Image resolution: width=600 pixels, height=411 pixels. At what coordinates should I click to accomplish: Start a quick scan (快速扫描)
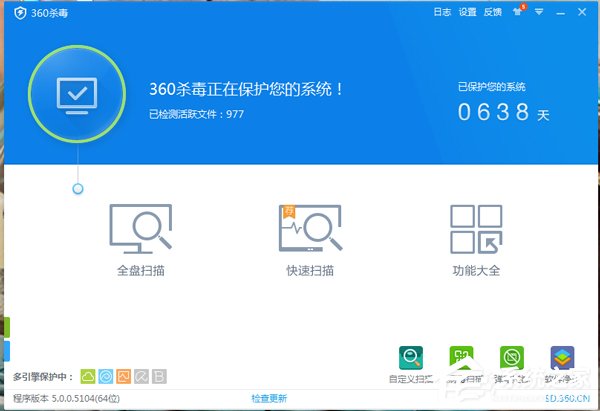point(310,240)
